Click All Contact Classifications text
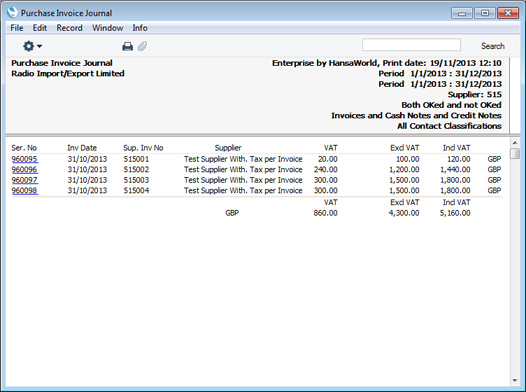 pyautogui.click(x=449, y=126)
